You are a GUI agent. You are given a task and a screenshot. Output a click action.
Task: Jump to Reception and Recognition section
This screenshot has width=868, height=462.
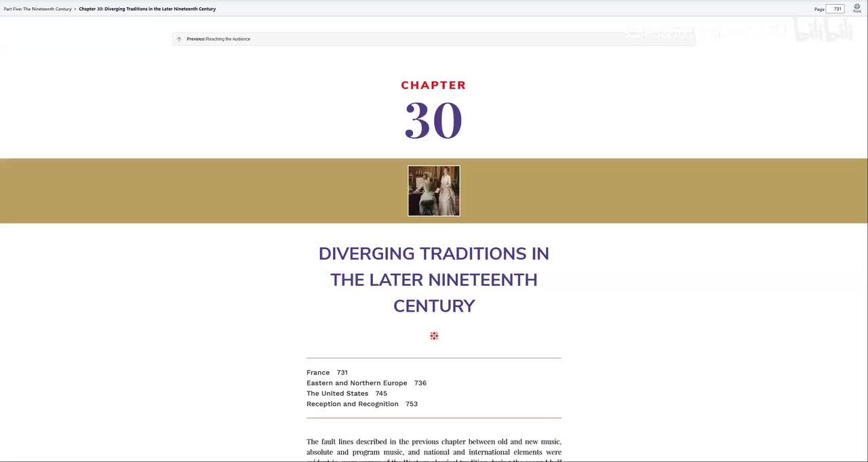point(361,404)
